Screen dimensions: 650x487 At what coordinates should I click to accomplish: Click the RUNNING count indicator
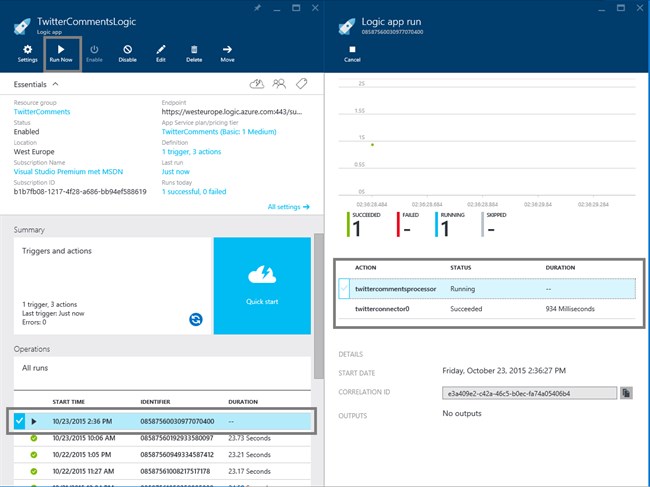449,224
